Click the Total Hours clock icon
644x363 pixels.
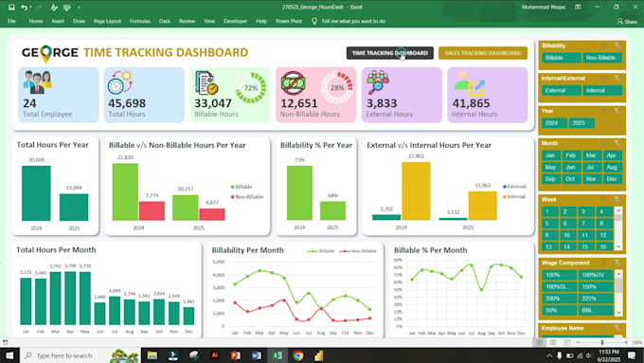[119, 82]
